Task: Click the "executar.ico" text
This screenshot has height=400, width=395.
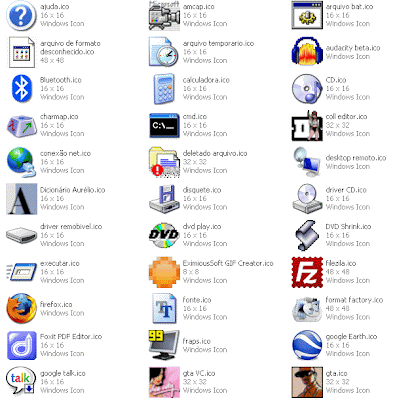Action: [60, 263]
